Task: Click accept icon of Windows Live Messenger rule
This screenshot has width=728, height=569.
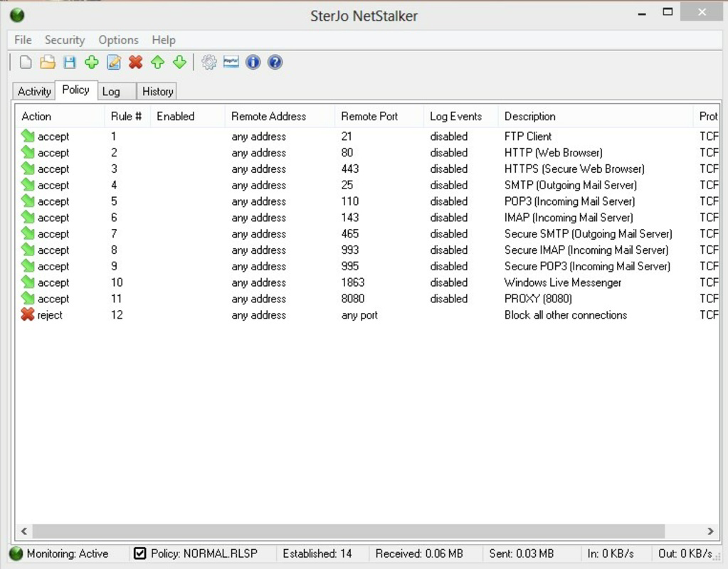Action: tap(28, 282)
